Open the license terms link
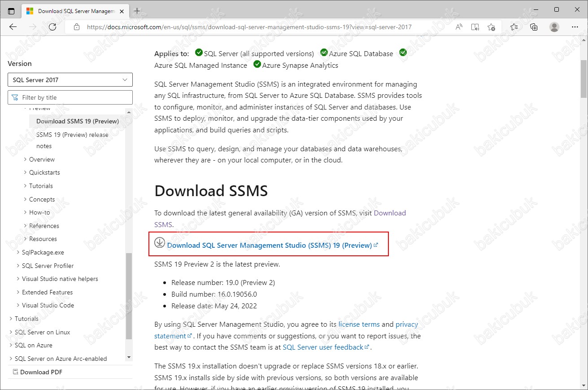The width and height of the screenshot is (588, 390). (359, 324)
